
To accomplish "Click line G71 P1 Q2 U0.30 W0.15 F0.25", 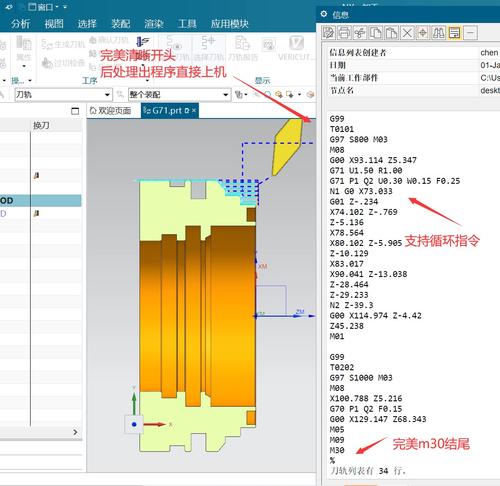I will tap(395, 181).
